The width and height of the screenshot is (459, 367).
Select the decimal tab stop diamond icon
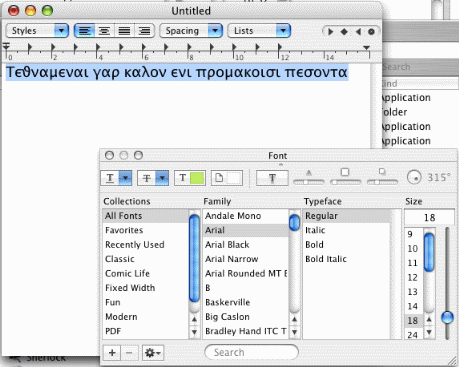click(344, 32)
